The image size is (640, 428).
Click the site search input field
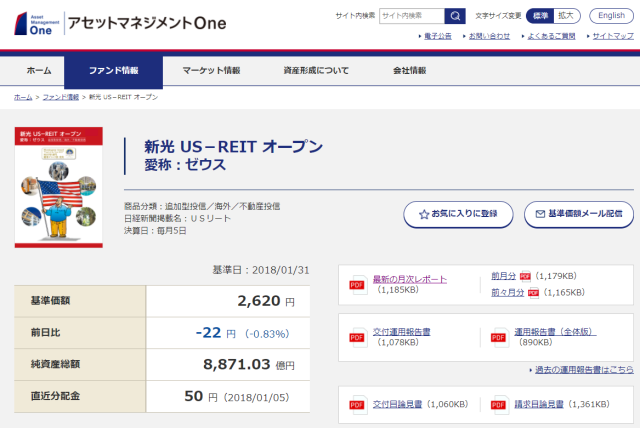[x=412, y=16]
